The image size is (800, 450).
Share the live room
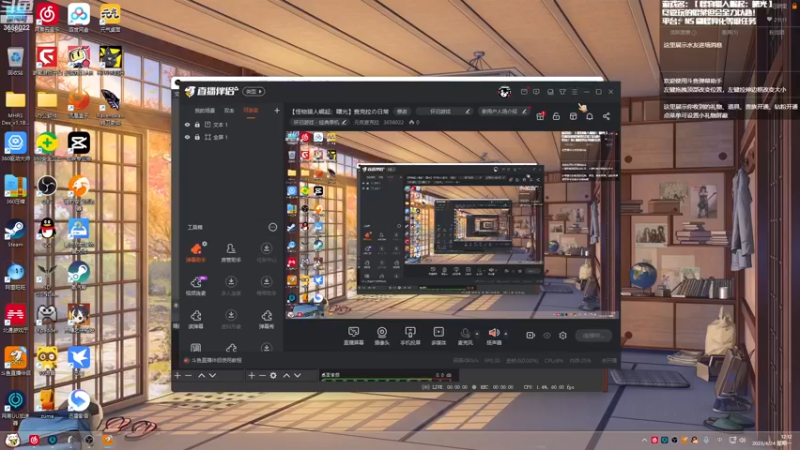(x=606, y=116)
